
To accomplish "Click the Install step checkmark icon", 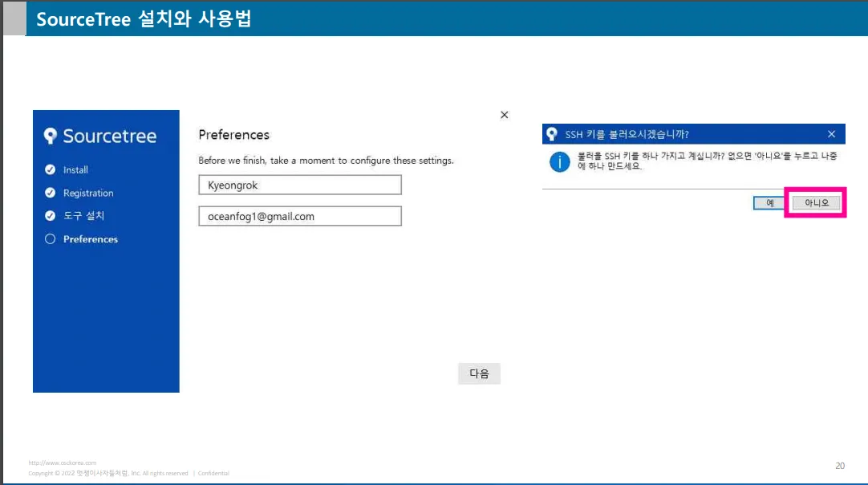I will point(50,169).
